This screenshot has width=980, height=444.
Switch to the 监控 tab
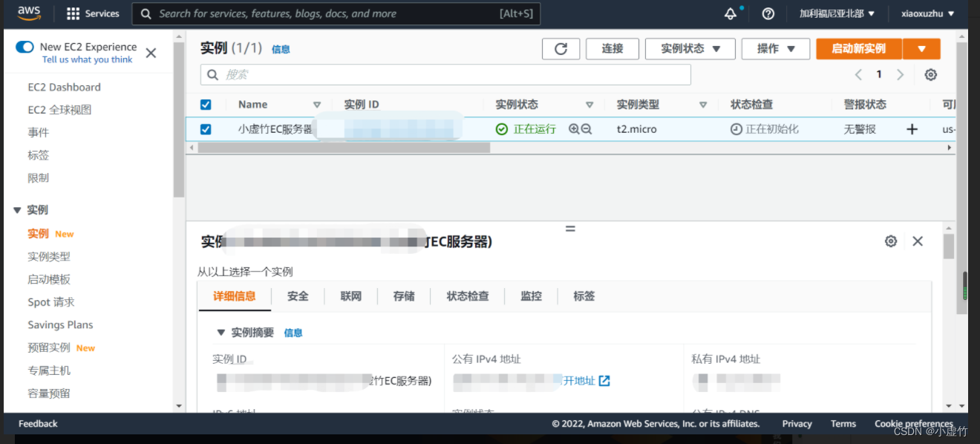(532, 296)
